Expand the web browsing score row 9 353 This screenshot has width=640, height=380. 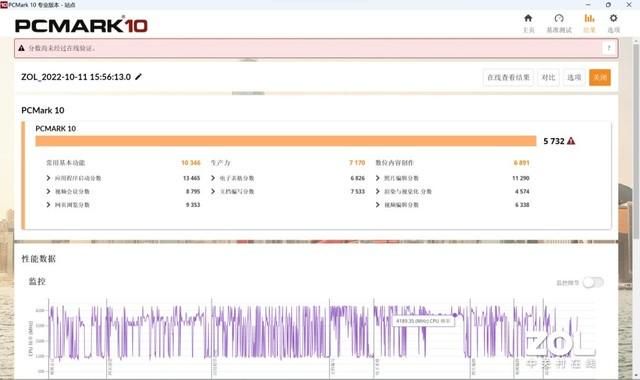pyautogui.click(x=123, y=204)
